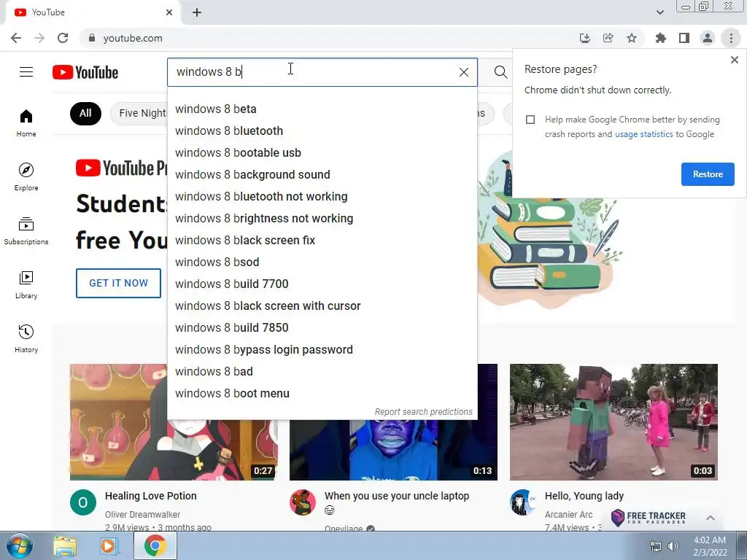Choose suggestion windows 8 bootable usb
This screenshot has width=747, height=560.
point(322,153)
